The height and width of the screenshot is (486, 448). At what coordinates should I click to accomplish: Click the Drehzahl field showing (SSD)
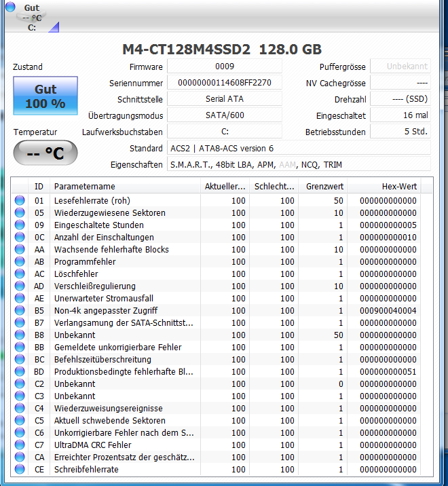[x=400, y=99]
